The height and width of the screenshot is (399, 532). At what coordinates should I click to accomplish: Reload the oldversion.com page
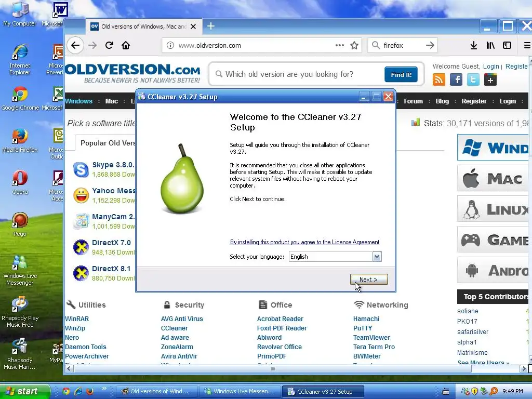(x=109, y=45)
